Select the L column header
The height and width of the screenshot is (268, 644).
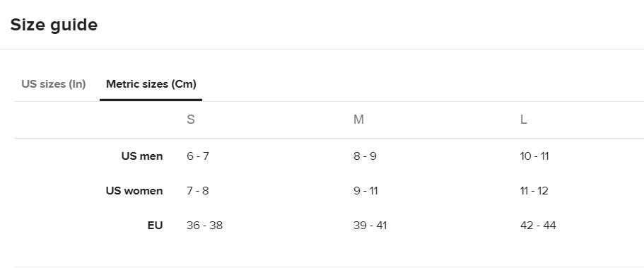tap(523, 120)
